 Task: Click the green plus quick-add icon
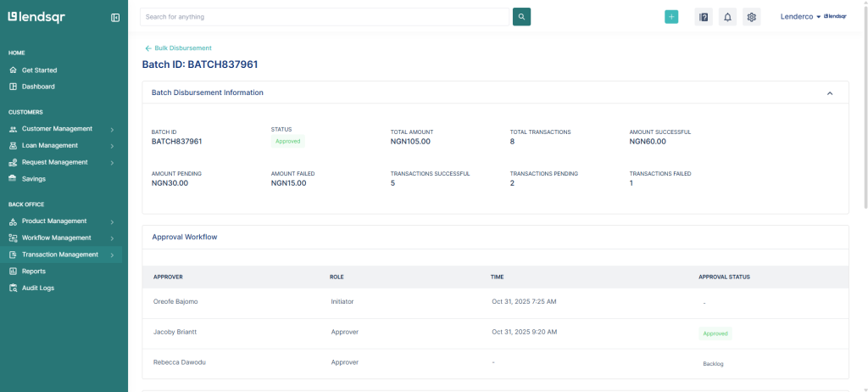click(671, 17)
